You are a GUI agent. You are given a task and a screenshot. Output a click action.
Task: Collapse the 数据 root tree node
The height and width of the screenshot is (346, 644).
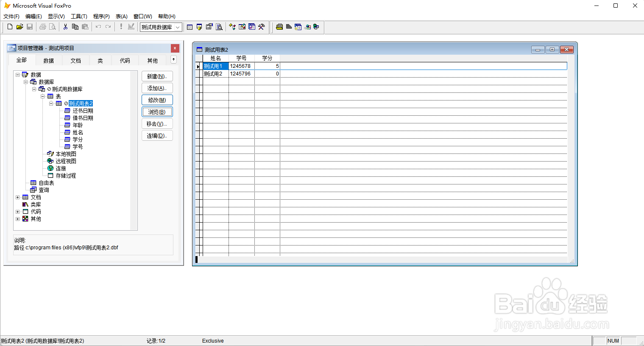pos(17,75)
